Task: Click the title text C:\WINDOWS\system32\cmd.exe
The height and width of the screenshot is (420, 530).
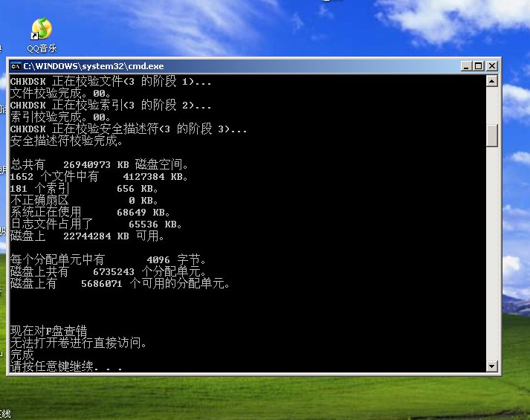Action: (x=94, y=66)
